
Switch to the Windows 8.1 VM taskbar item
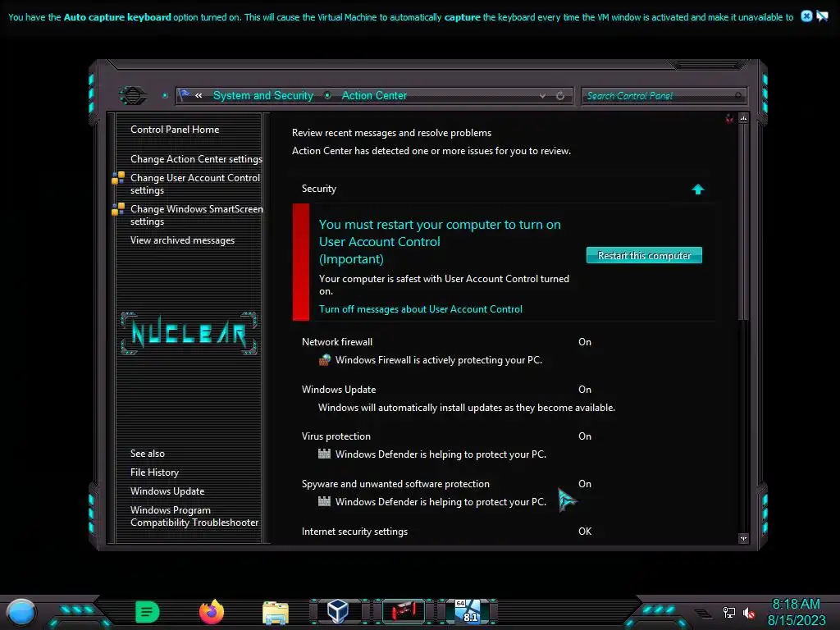(468, 611)
